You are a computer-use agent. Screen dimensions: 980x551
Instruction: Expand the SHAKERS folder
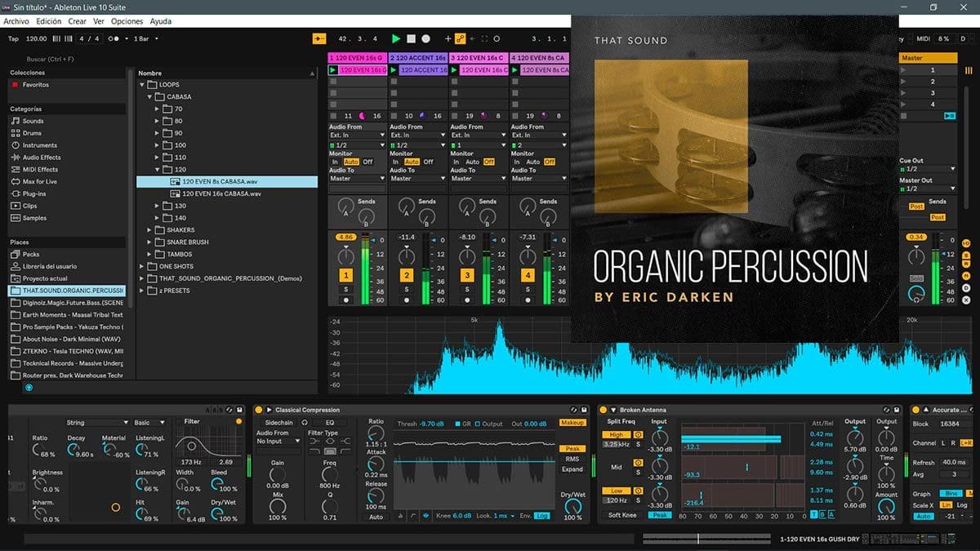(x=150, y=230)
